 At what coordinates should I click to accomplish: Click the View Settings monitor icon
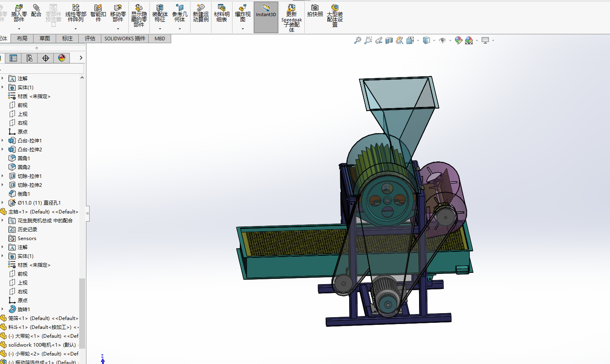[x=485, y=40]
